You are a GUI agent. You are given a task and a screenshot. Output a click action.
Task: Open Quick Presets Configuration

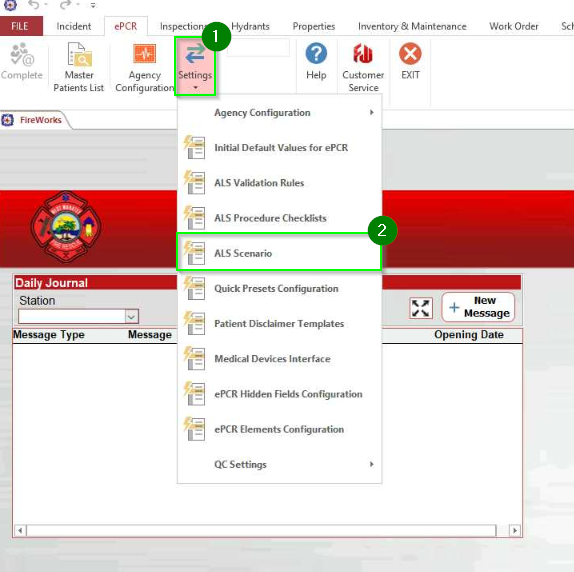[279, 288]
